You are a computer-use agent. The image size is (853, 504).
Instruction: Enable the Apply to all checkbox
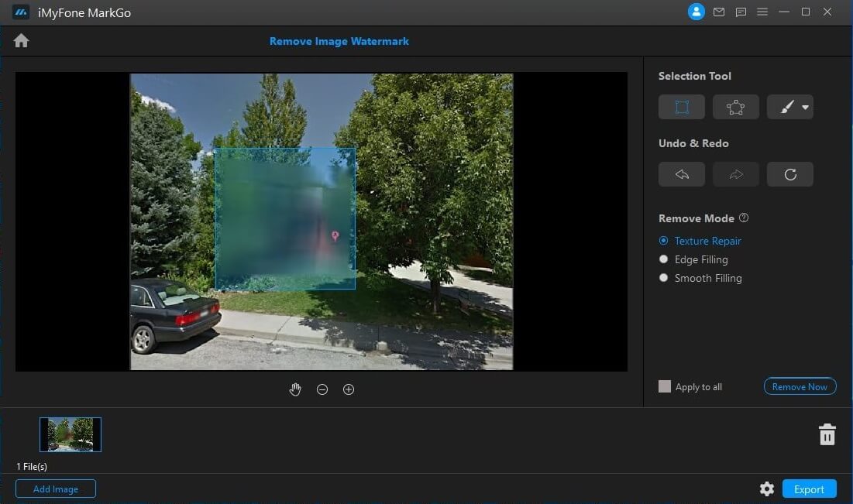[664, 386]
